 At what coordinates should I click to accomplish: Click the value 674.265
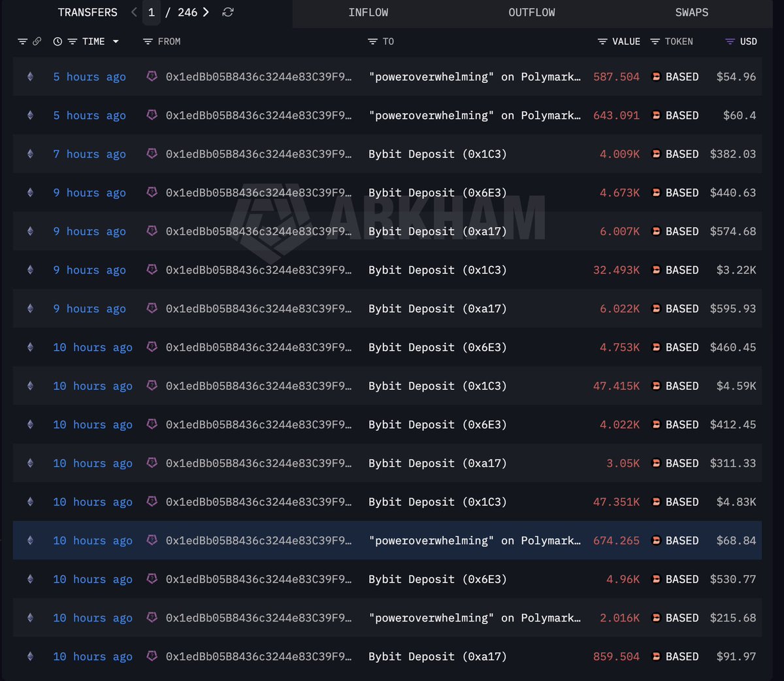(616, 541)
